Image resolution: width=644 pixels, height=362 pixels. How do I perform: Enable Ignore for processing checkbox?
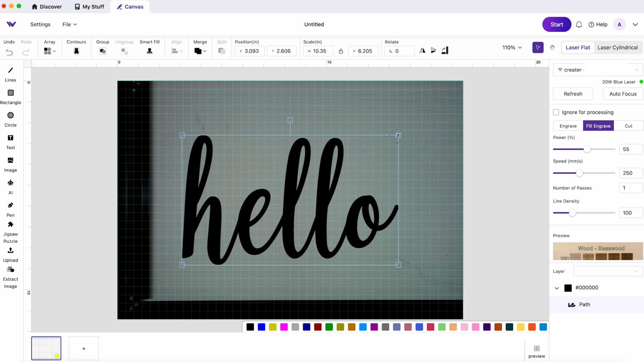click(556, 112)
